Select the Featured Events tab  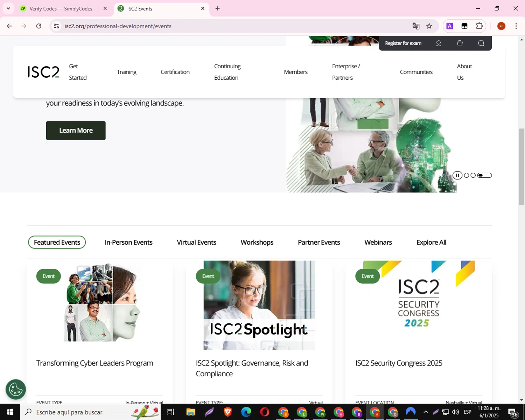(x=57, y=242)
